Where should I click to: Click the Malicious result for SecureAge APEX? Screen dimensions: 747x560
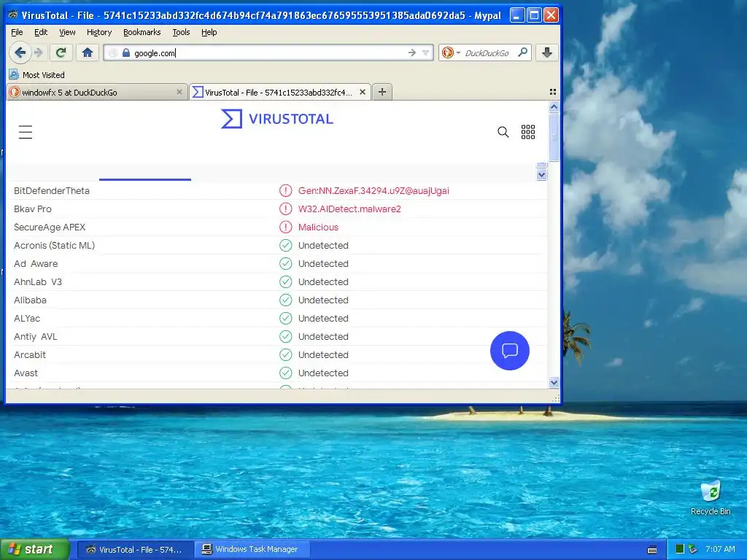click(x=318, y=227)
